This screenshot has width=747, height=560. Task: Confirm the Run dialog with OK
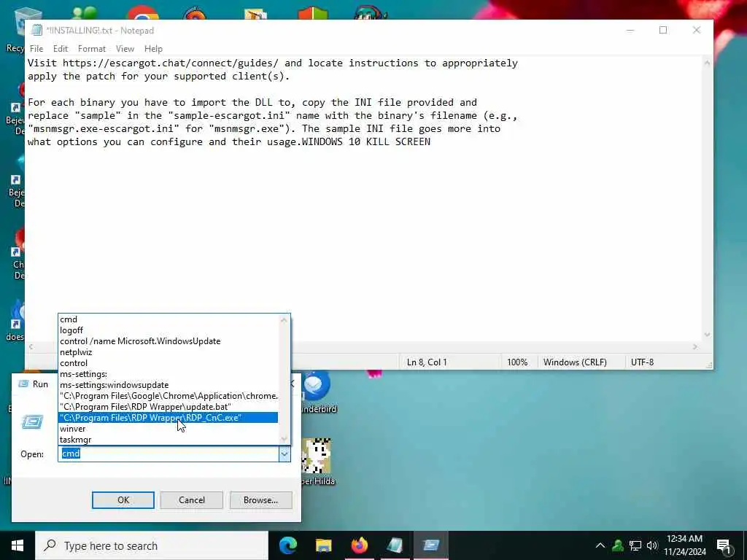123,500
